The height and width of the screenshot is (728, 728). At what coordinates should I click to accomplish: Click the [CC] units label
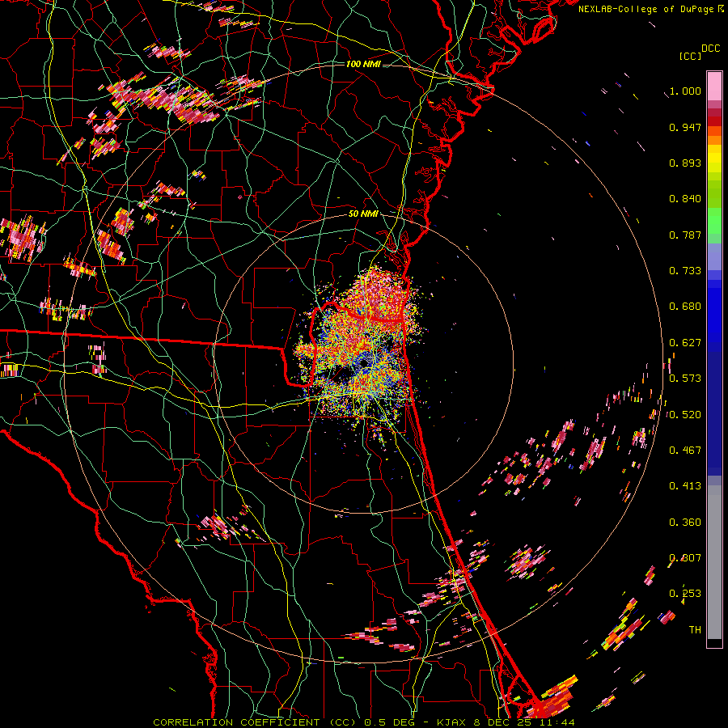click(x=690, y=56)
